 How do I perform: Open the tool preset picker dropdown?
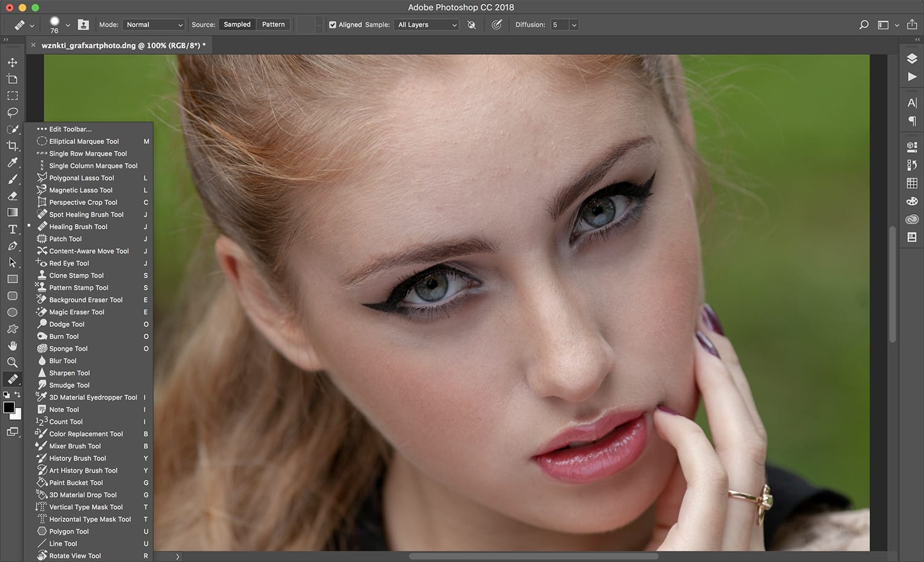coord(32,26)
